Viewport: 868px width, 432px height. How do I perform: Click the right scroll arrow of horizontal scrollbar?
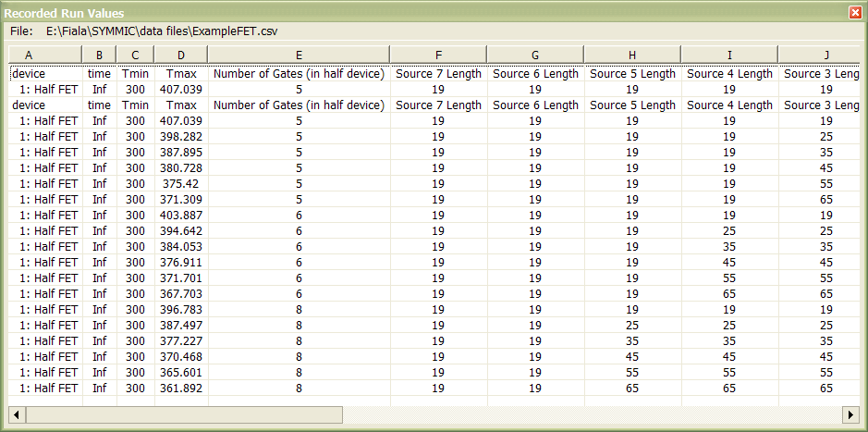pyautogui.click(x=850, y=414)
